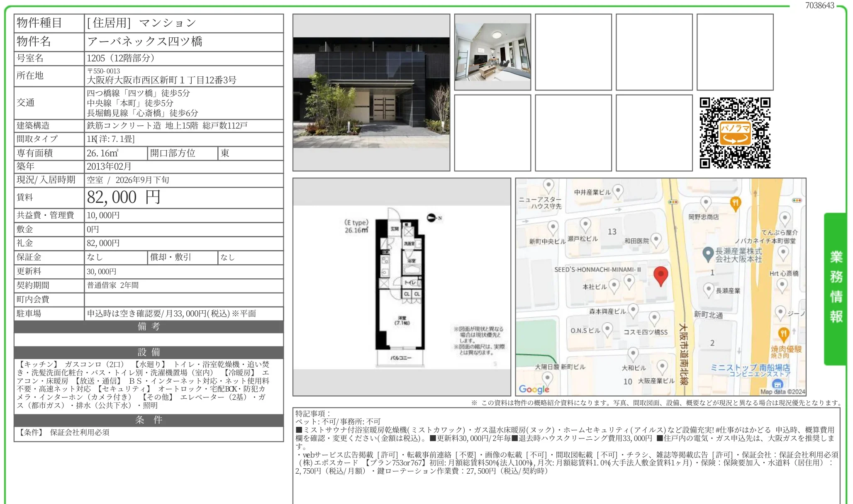Viewport: 853px width, 504px height.
Task: Click the 備考 section header
Action: coord(149,327)
